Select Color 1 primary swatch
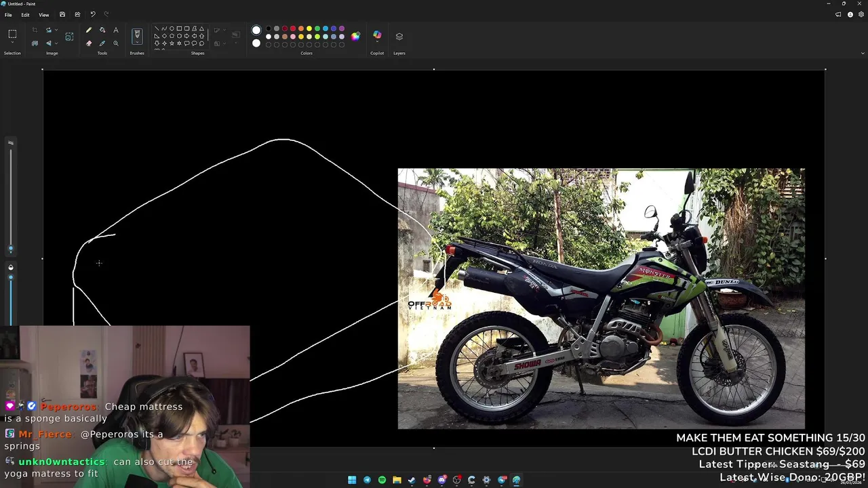The image size is (868, 488). [x=256, y=30]
